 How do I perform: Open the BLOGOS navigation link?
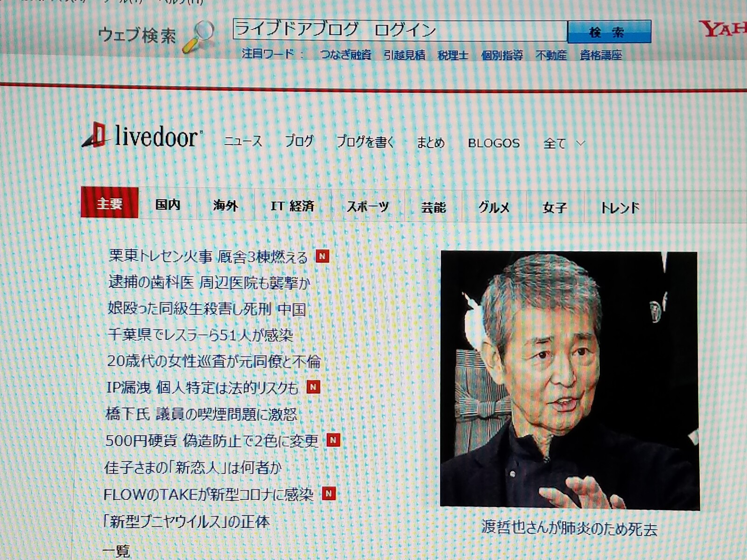click(x=493, y=143)
